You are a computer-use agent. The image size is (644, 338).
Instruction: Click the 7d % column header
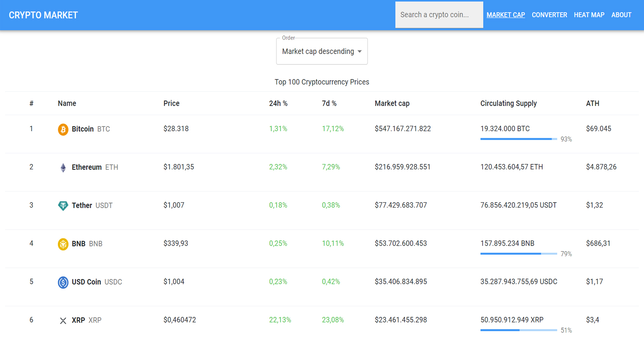(329, 103)
